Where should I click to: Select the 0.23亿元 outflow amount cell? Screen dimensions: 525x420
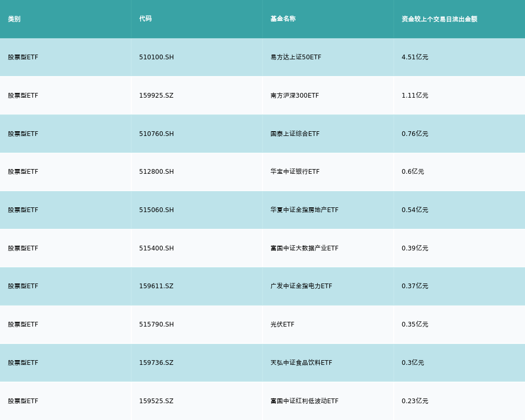pos(415,401)
